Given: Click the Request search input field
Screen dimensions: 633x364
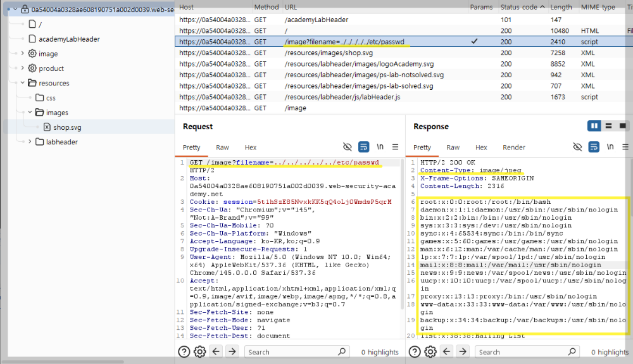Looking at the screenshot, I should coord(297,352).
